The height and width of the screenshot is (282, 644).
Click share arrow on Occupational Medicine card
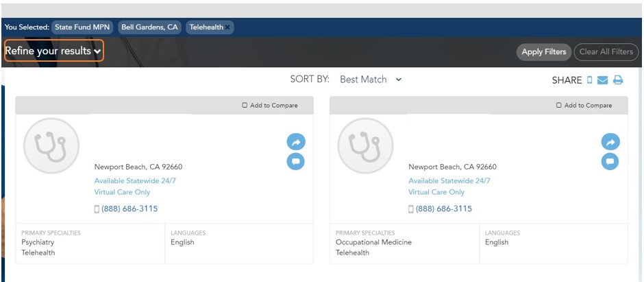point(610,142)
